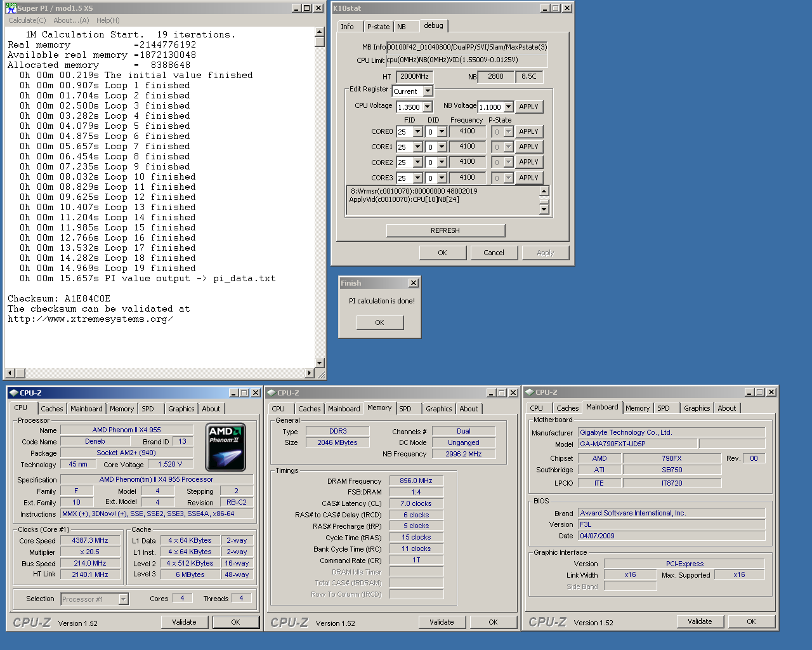Click Validate in the Mainboard CPU-Z window
812x650 pixels.
tap(700, 621)
